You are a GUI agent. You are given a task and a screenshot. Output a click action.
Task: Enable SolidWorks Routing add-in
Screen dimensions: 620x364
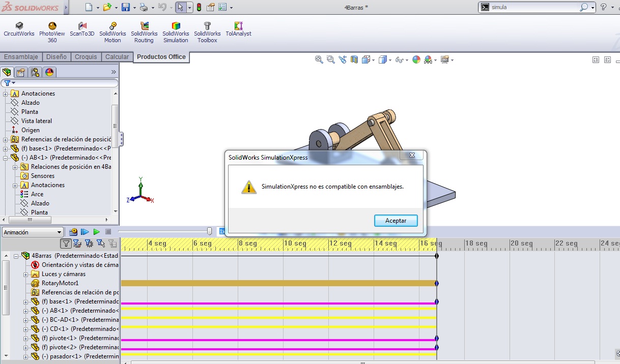(144, 33)
